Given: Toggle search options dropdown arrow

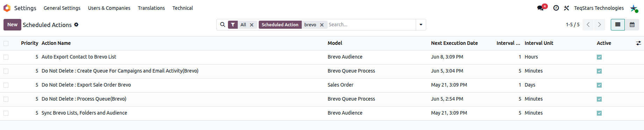Looking at the screenshot, I should [421, 25].
